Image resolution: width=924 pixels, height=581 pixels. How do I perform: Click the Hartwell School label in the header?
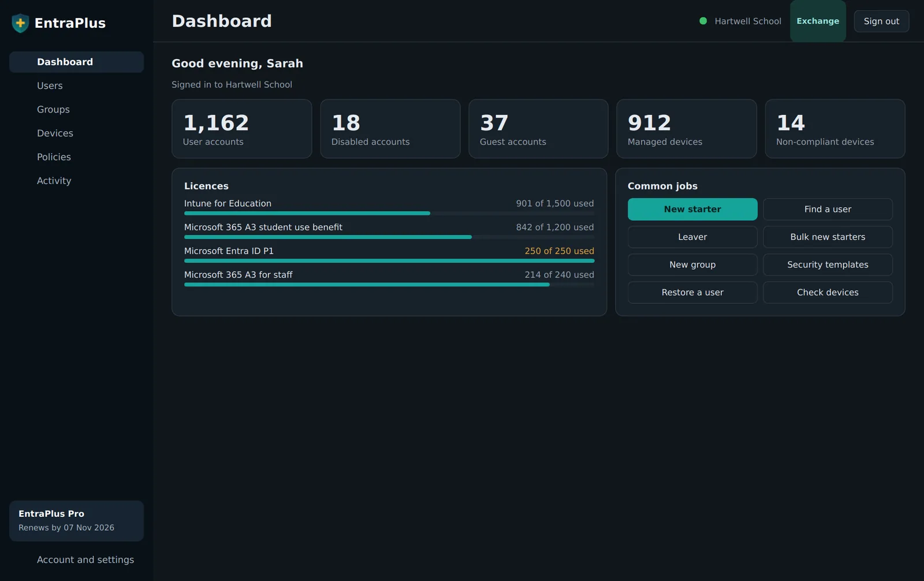[748, 21]
